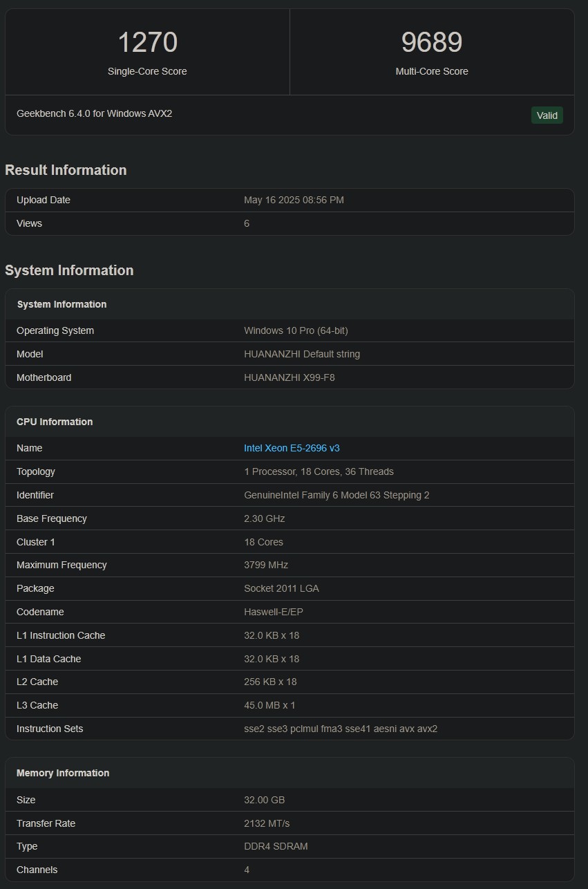Click the GenuineIntel Family 6 identifier text

(x=336, y=495)
